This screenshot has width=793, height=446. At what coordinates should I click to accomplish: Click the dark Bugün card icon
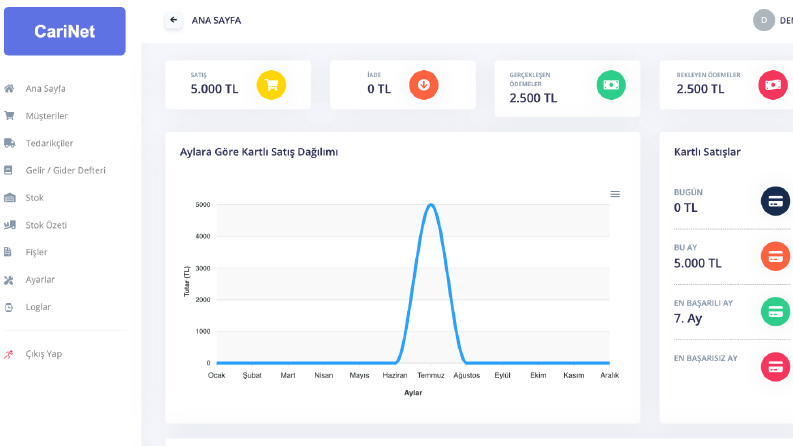tap(775, 201)
